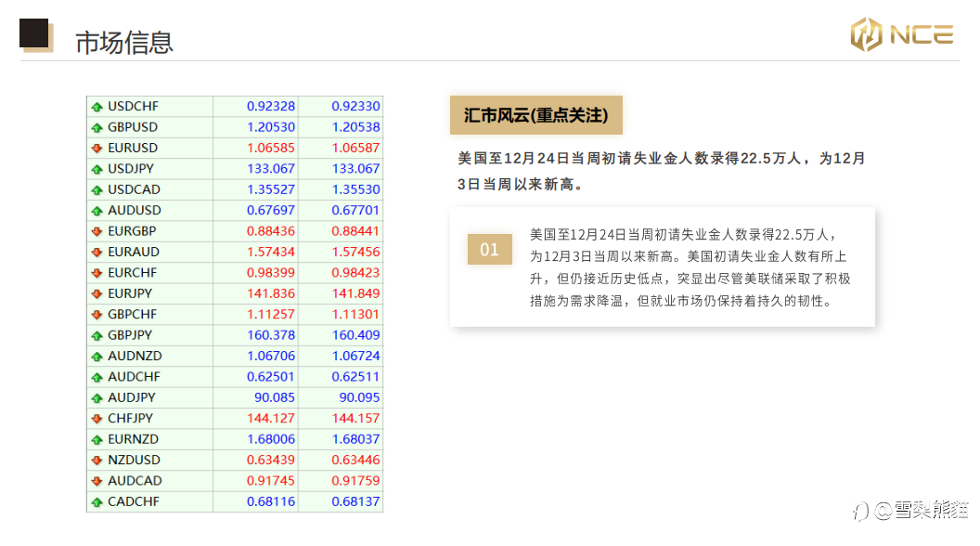Click the red down arrow beside CHFJPY

pos(97,419)
